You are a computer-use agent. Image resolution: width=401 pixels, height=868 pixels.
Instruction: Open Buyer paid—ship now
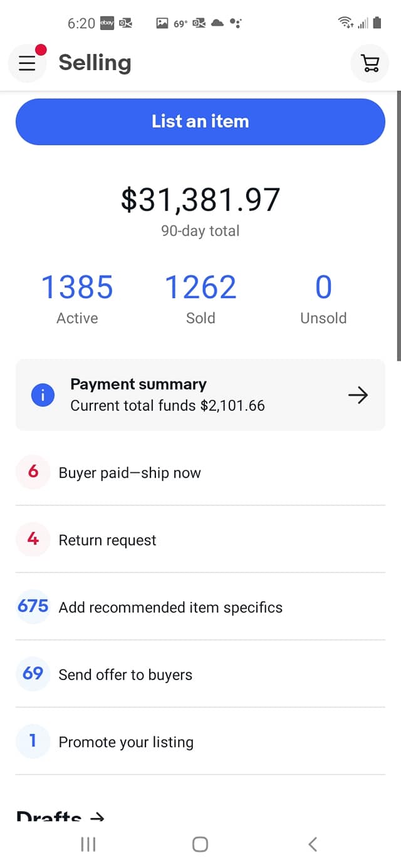tap(200, 472)
